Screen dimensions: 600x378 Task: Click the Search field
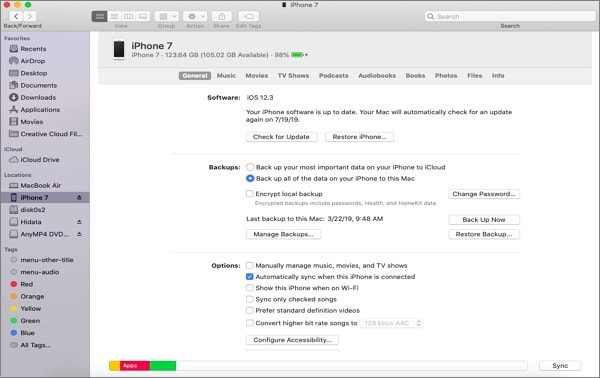tap(510, 16)
